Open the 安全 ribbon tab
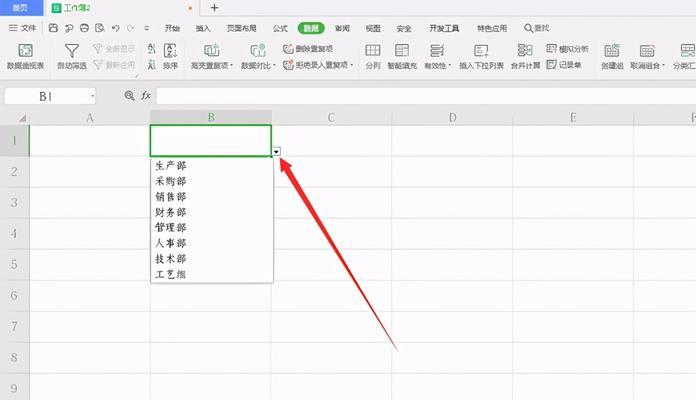This screenshot has width=696, height=400. [404, 28]
